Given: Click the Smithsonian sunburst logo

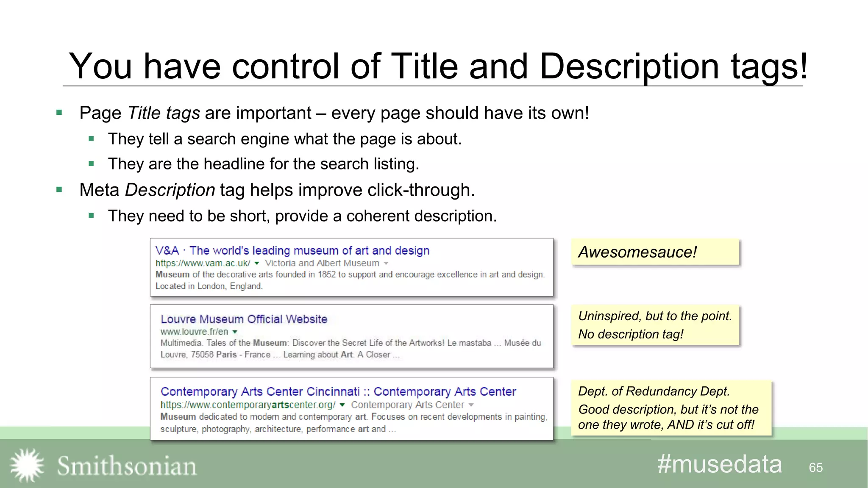Looking at the screenshot, I should [27, 465].
